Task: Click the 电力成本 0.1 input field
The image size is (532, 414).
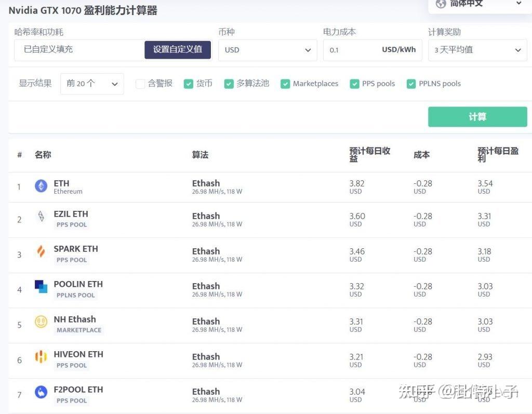Action: click(x=353, y=50)
